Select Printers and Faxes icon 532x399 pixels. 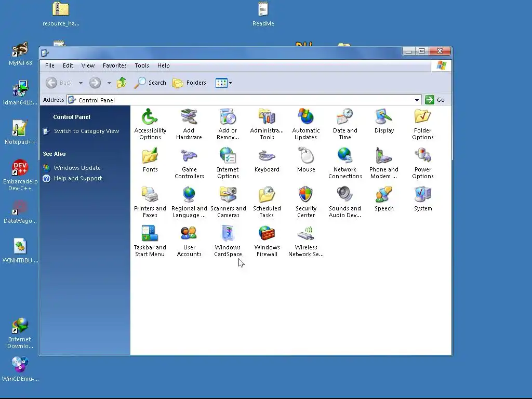coord(150,202)
